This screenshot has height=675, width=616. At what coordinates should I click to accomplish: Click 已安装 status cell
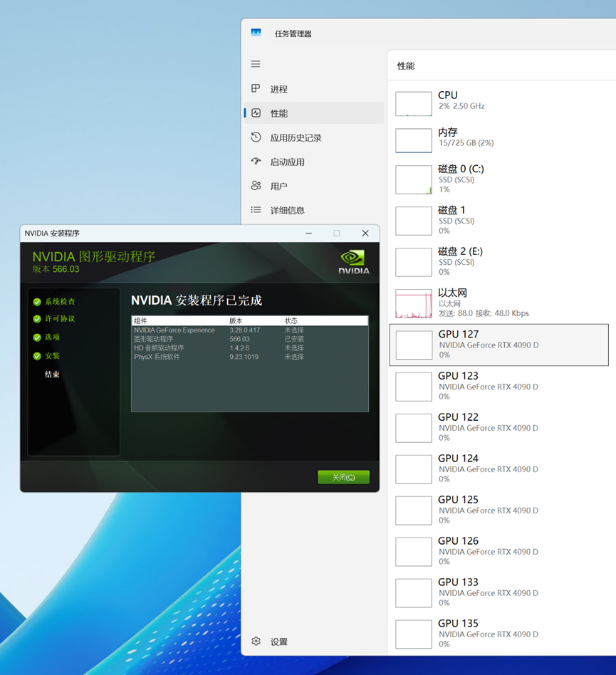pyautogui.click(x=294, y=339)
